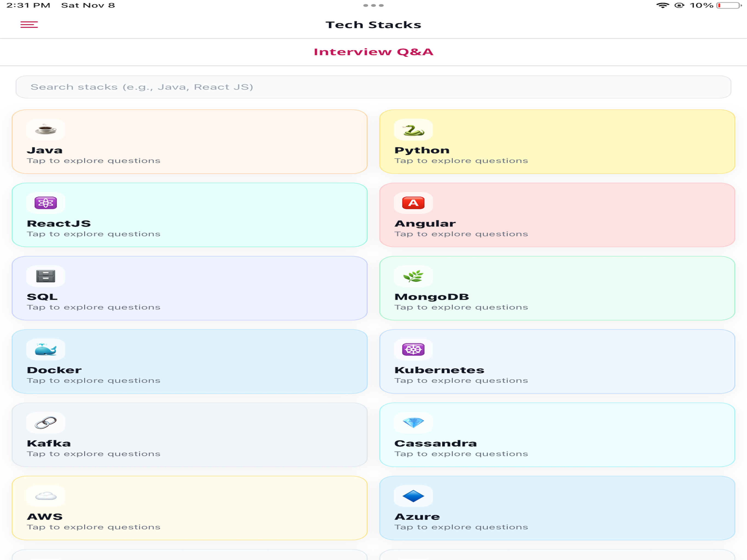Viewport: 747px width, 560px height.
Task: Tap the SQL file cabinet icon
Action: pos(46,276)
